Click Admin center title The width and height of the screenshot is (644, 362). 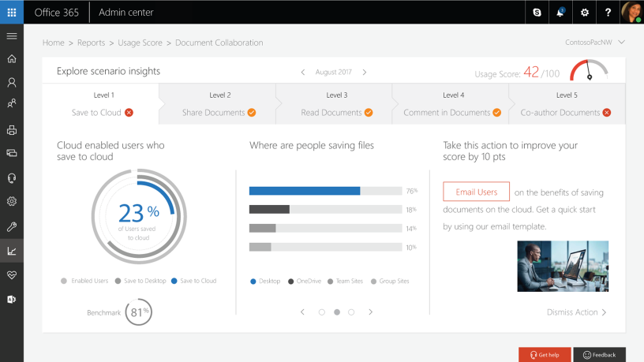(126, 13)
